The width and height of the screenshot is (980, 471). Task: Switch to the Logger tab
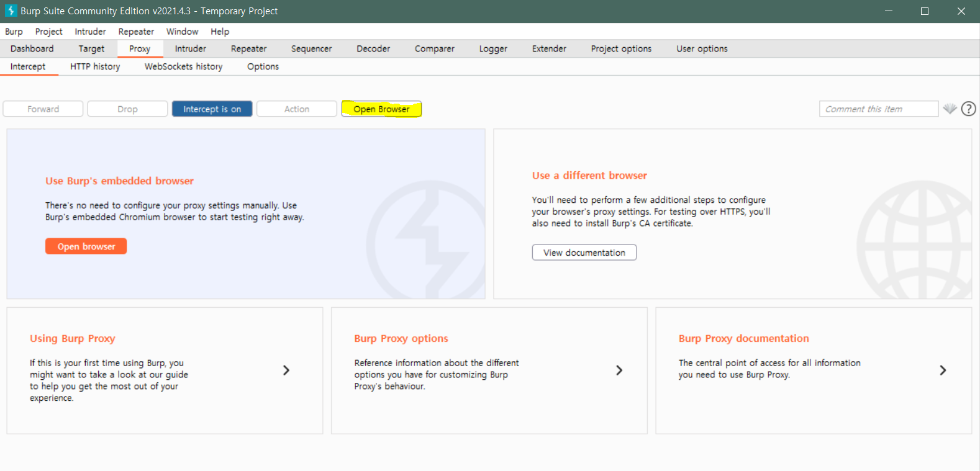(x=493, y=48)
